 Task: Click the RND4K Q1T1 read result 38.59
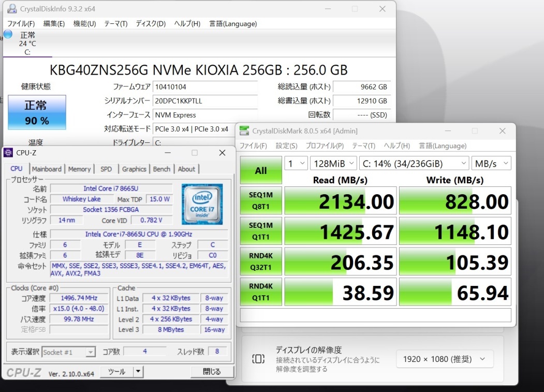341,292
